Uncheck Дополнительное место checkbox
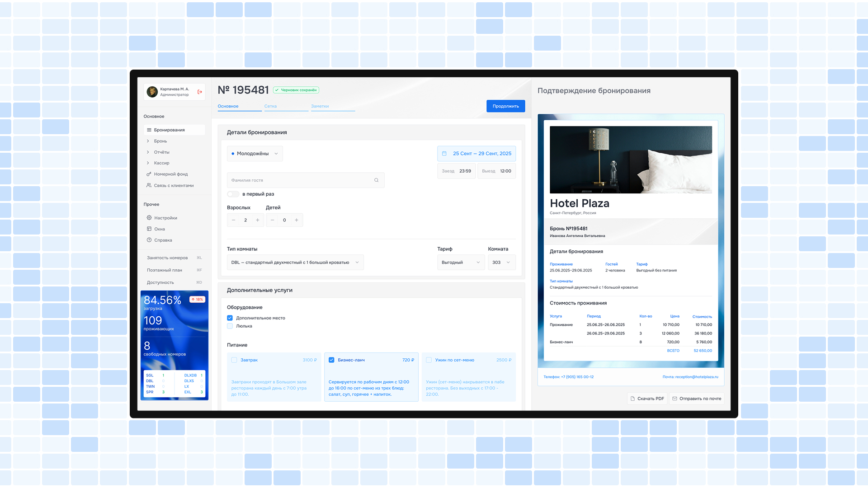 tap(230, 318)
